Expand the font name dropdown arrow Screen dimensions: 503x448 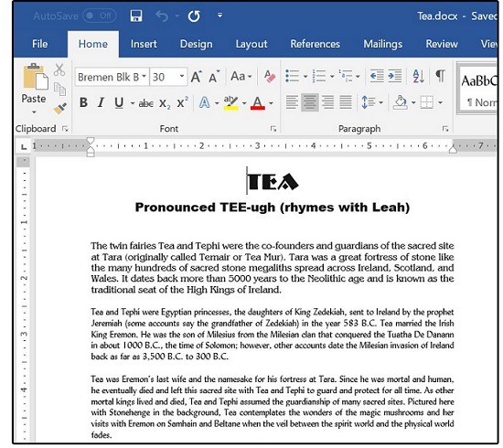click(144, 76)
